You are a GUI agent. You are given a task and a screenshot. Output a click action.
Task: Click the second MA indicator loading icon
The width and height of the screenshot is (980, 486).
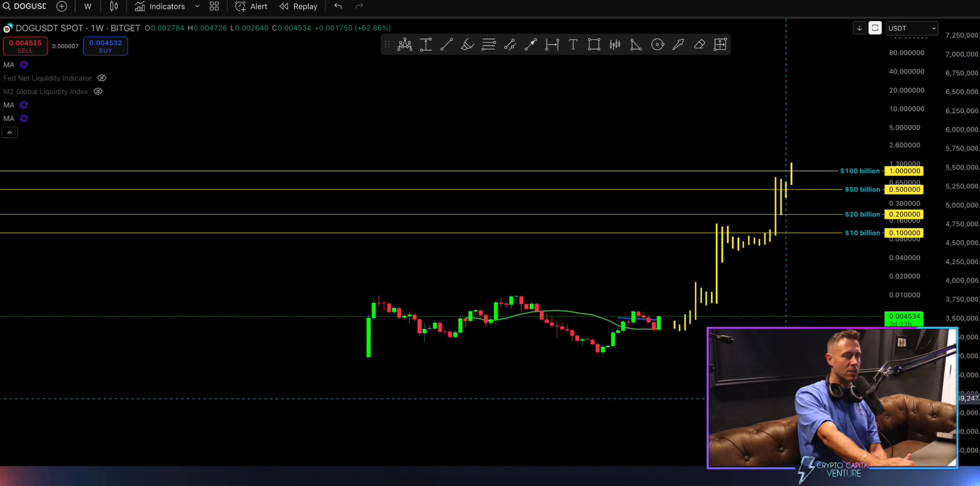[23, 105]
